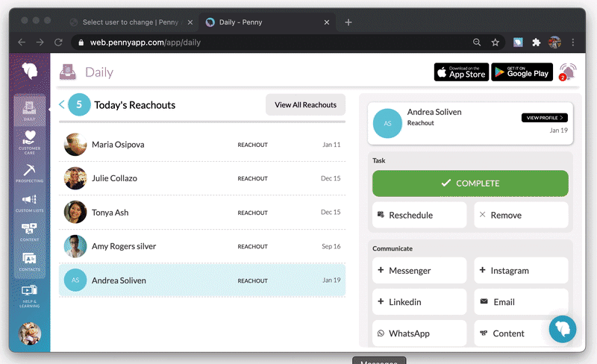This screenshot has width=597, height=364.
Task: Click the browser forward arrow
Action: [40, 43]
